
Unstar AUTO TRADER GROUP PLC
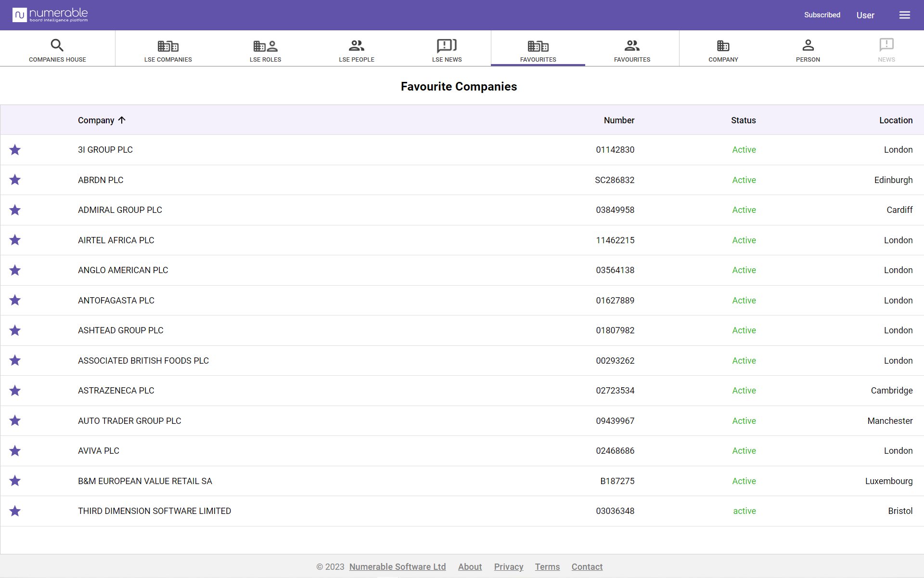point(15,420)
